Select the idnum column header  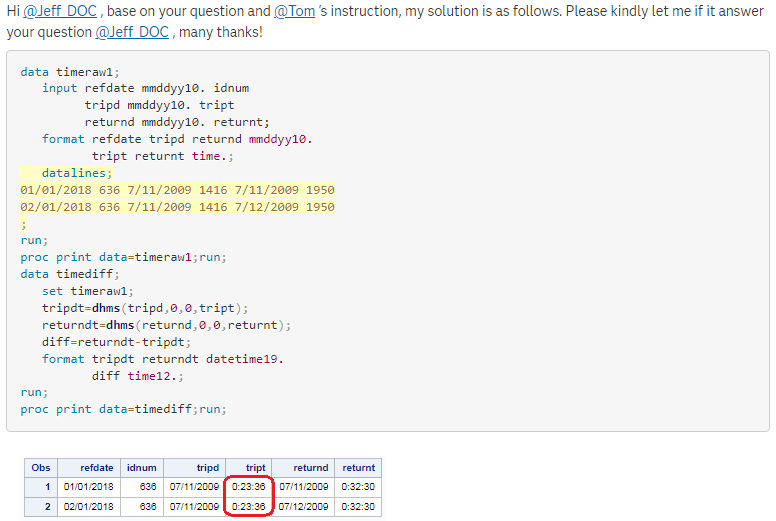click(142, 467)
